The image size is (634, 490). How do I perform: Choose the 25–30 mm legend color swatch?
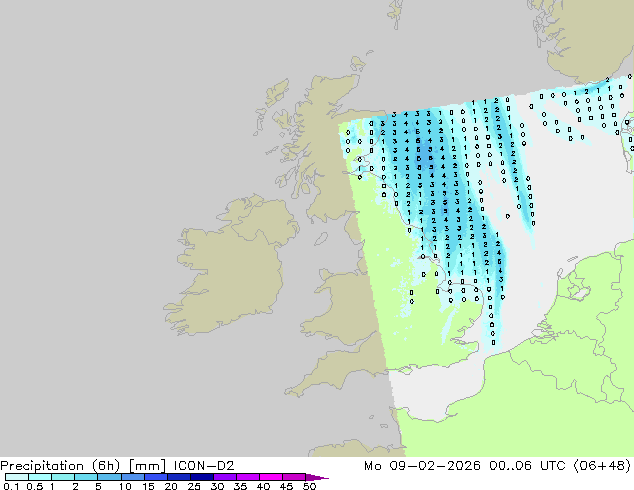pos(201,477)
